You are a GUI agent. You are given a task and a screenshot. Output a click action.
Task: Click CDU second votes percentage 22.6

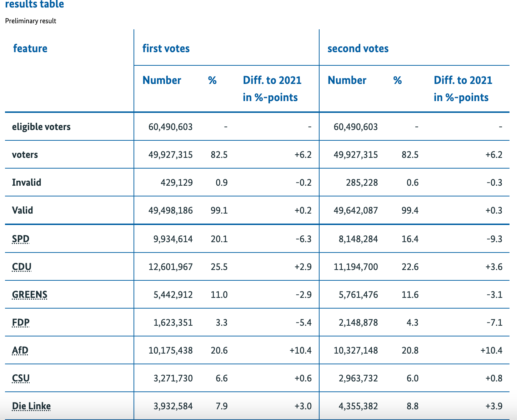pos(410,267)
